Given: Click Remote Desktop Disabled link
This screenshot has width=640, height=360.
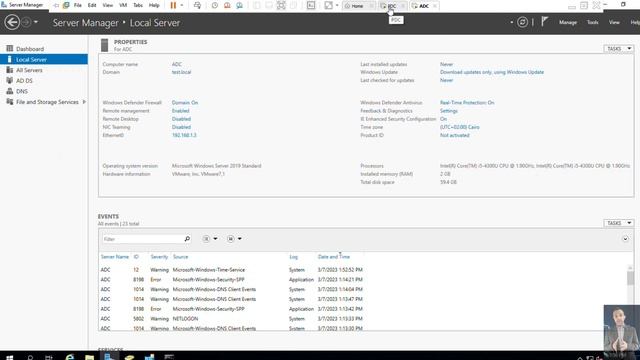Looking at the screenshot, I should pos(181,119).
